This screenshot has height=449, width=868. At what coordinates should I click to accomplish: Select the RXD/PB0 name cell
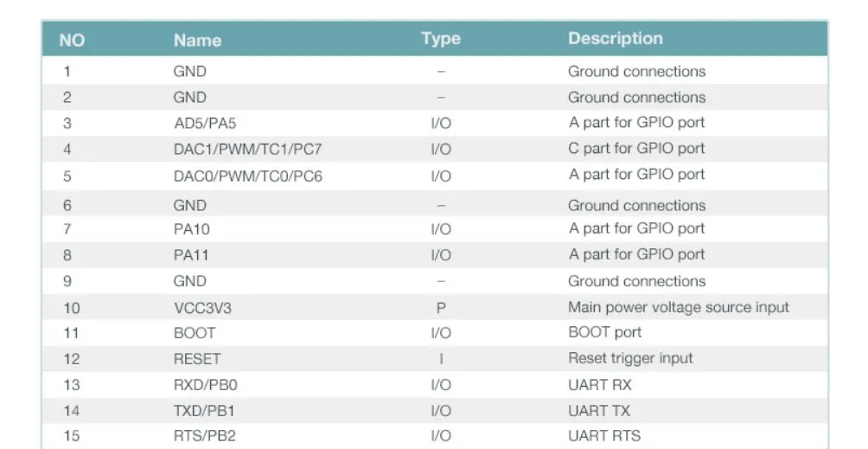pyautogui.click(x=206, y=385)
